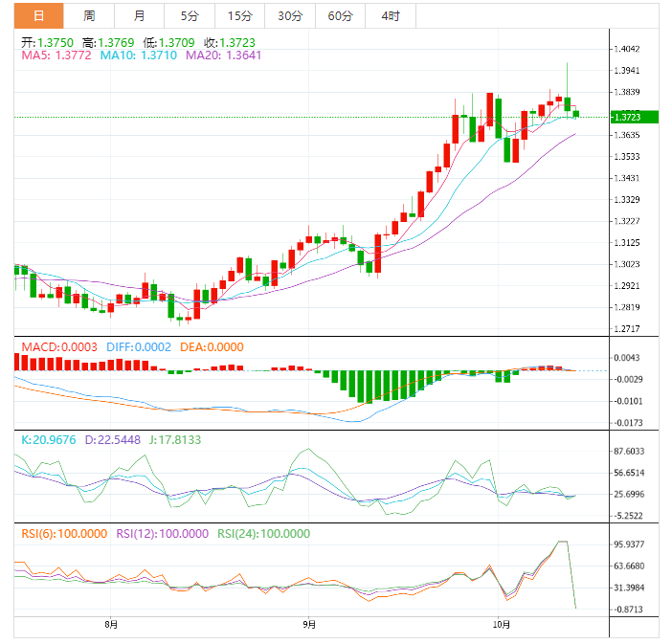The image size is (672, 644).
Task: Click the RSI(6):100.0000 label
Action: [64, 533]
